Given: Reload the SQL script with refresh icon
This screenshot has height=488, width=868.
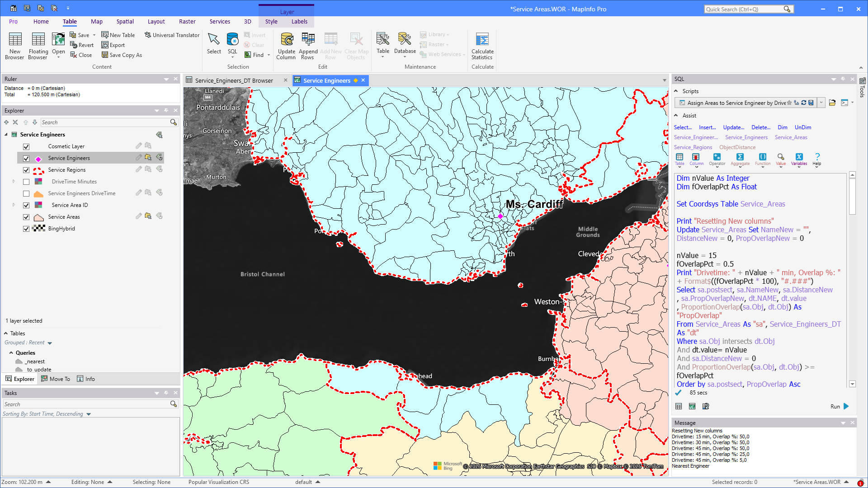Looking at the screenshot, I should click(804, 103).
